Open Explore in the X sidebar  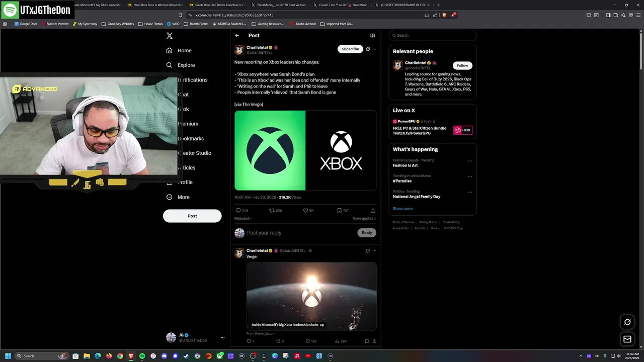coord(181,65)
